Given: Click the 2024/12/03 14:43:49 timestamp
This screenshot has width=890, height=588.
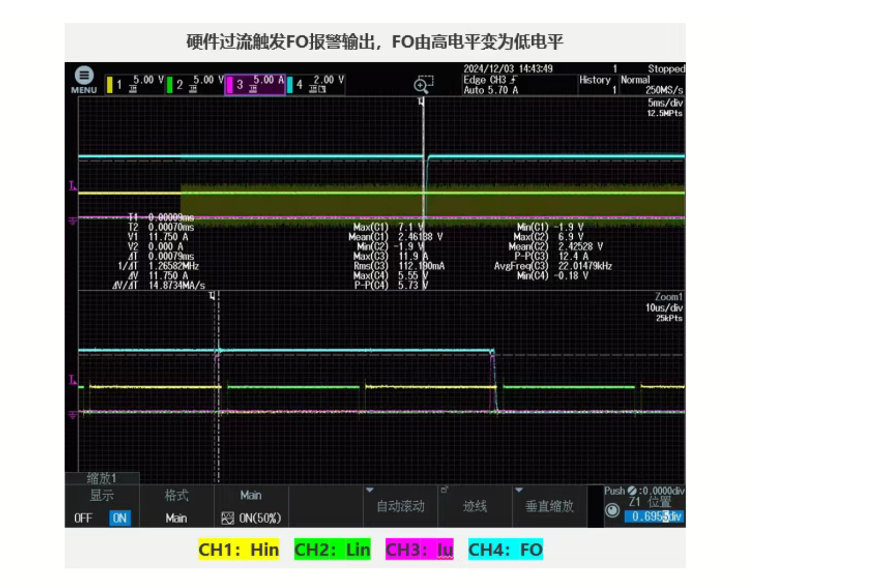Looking at the screenshot, I should click(x=508, y=68).
